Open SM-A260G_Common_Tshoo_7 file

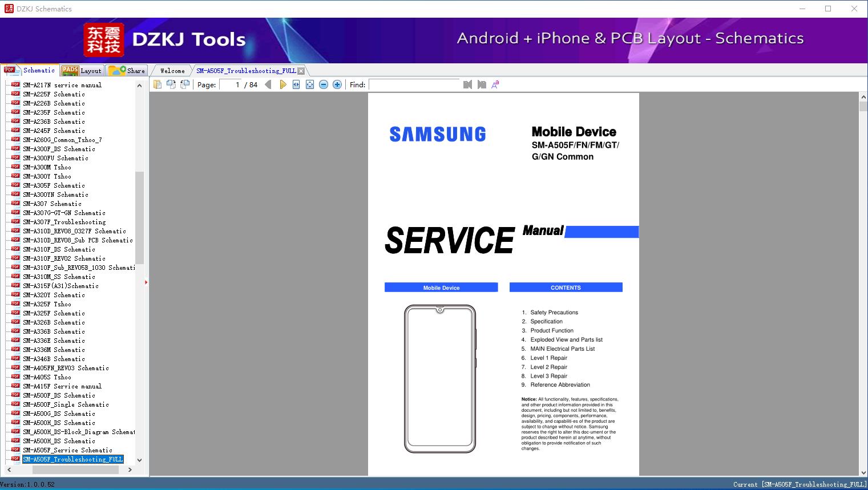pyautogui.click(x=62, y=140)
